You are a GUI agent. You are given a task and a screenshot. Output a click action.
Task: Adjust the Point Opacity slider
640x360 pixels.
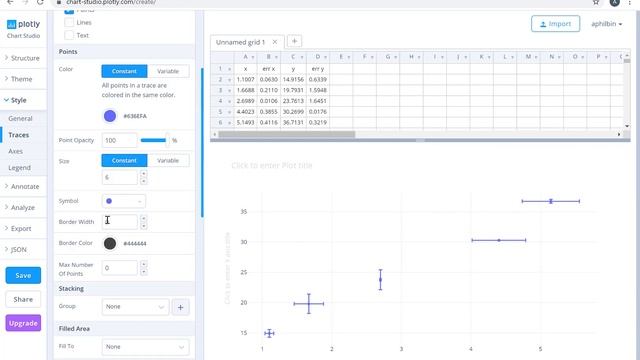(155, 140)
